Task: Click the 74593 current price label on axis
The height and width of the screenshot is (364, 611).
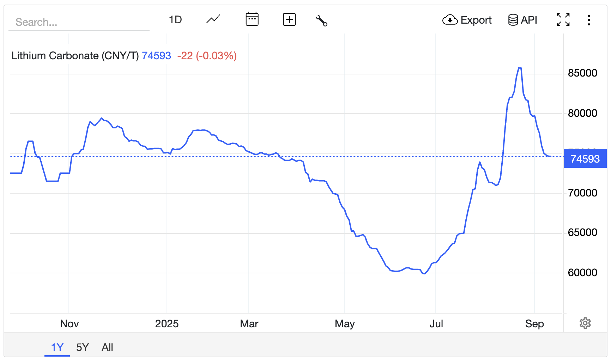Action: (x=585, y=159)
